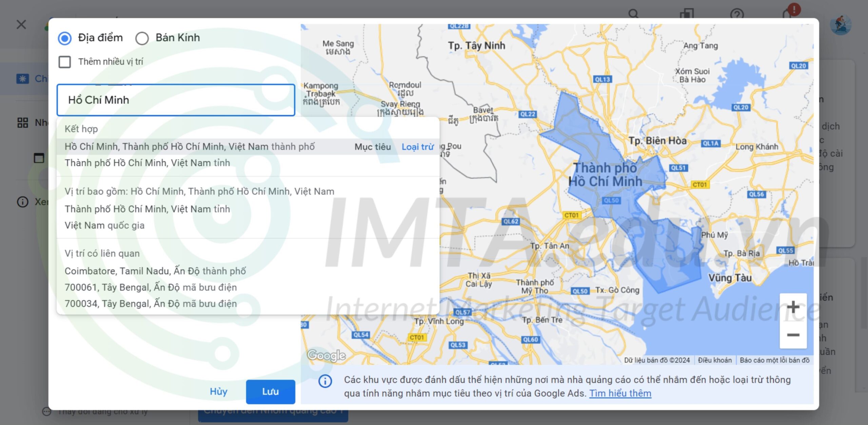Click the star icon in left sidebar
This screenshot has width=868, height=425.
[x=23, y=79]
